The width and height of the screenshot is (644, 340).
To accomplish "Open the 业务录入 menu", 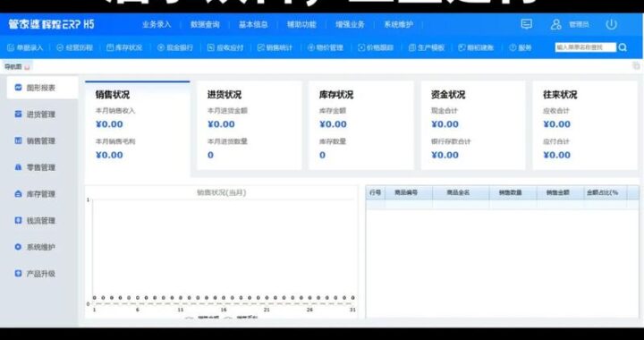I will [157, 25].
